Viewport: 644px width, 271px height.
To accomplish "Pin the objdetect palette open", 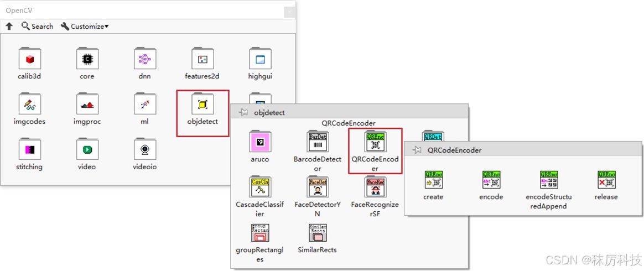I will (x=243, y=112).
